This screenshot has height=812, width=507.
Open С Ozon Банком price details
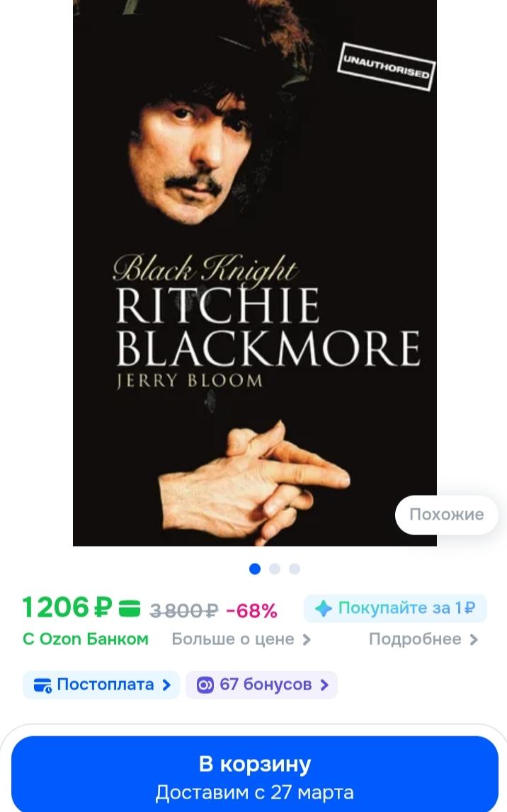click(x=86, y=639)
